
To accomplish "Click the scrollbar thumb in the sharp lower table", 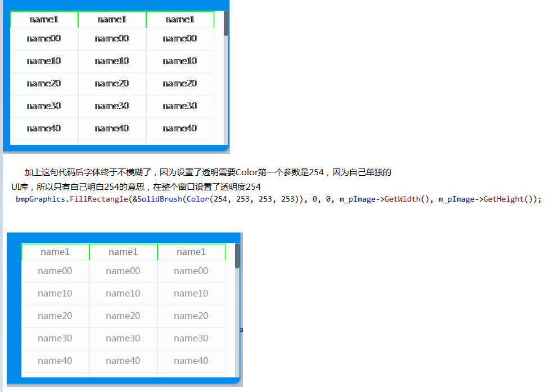I will point(237,256).
